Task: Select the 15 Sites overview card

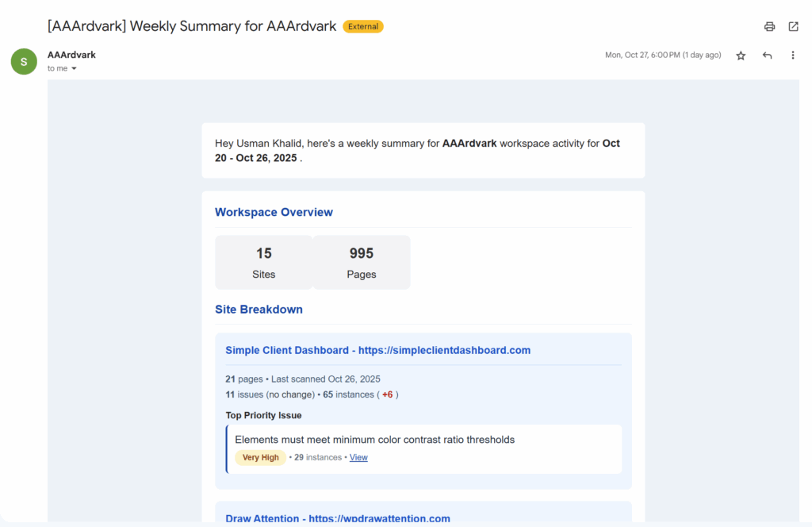Action: tap(264, 262)
